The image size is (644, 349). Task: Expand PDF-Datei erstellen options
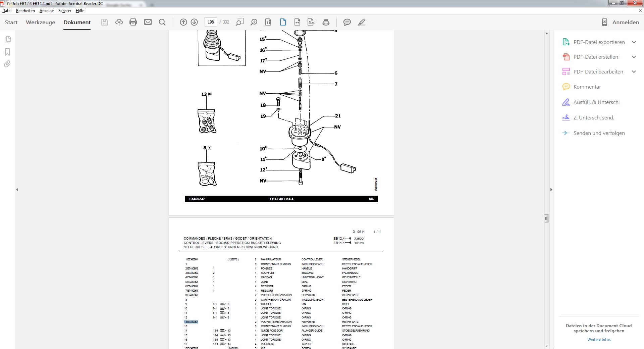[x=634, y=57]
